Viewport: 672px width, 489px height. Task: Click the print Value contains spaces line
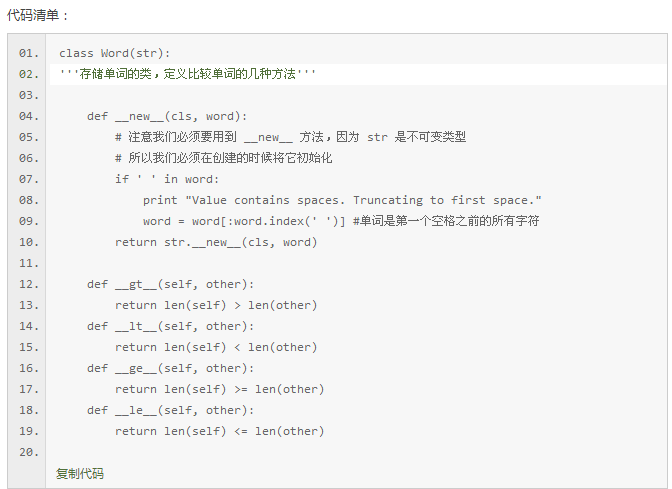[342, 200]
